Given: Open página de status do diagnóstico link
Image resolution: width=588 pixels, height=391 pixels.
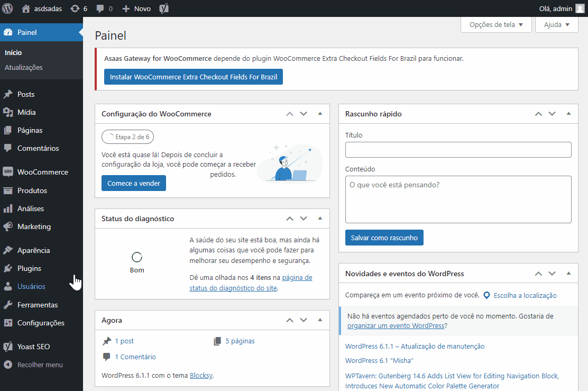Looking at the screenshot, I should [251, 283].
